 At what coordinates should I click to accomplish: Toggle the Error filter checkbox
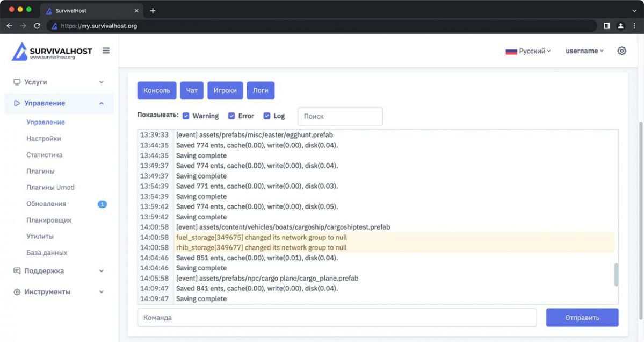coord(231,116)
